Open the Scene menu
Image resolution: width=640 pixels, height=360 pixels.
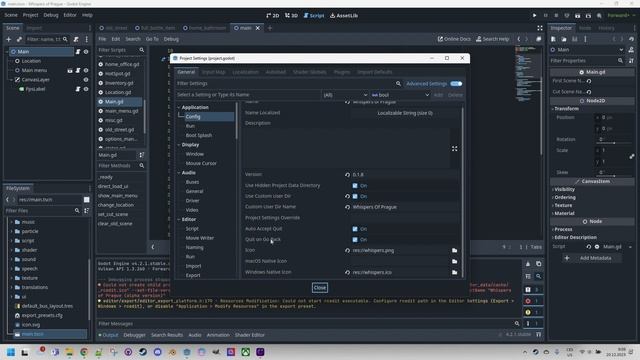[11, 15]
